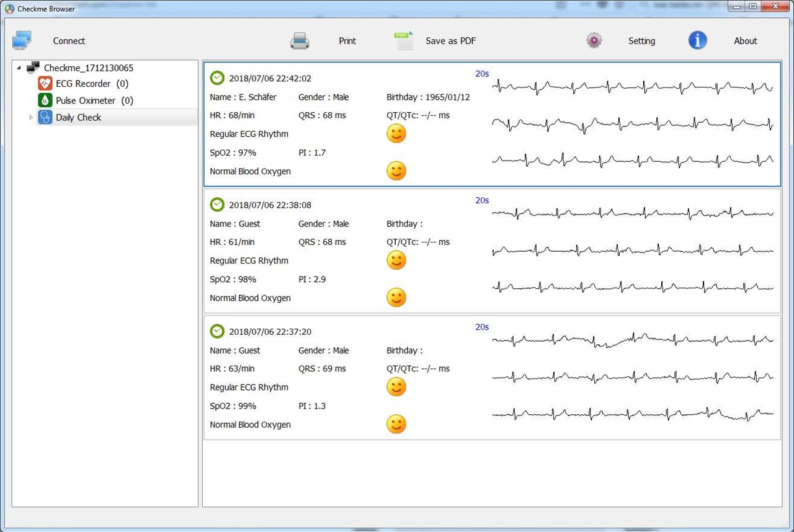Select the Daily Check tree item
The width and height of the screenshot is (794, 532).
[x=78, y=117]
